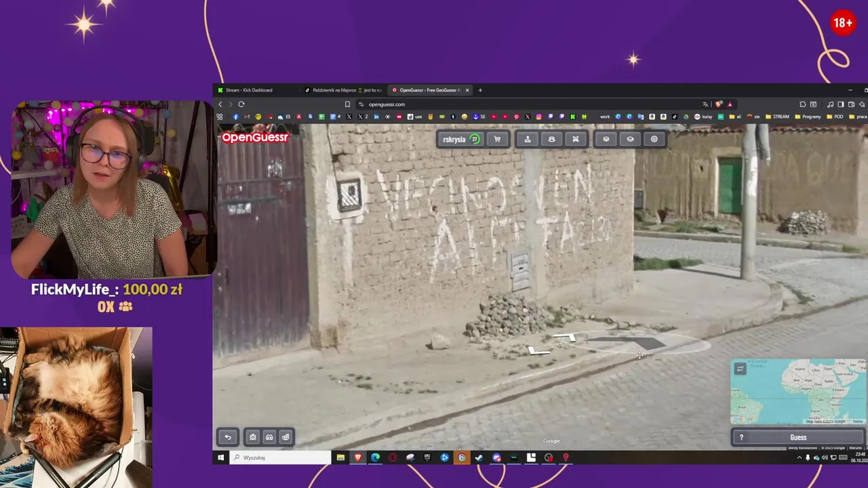The image size is (868, 488).
Task: Open Steam from taskbar
Action: click(x=479, y=457)
